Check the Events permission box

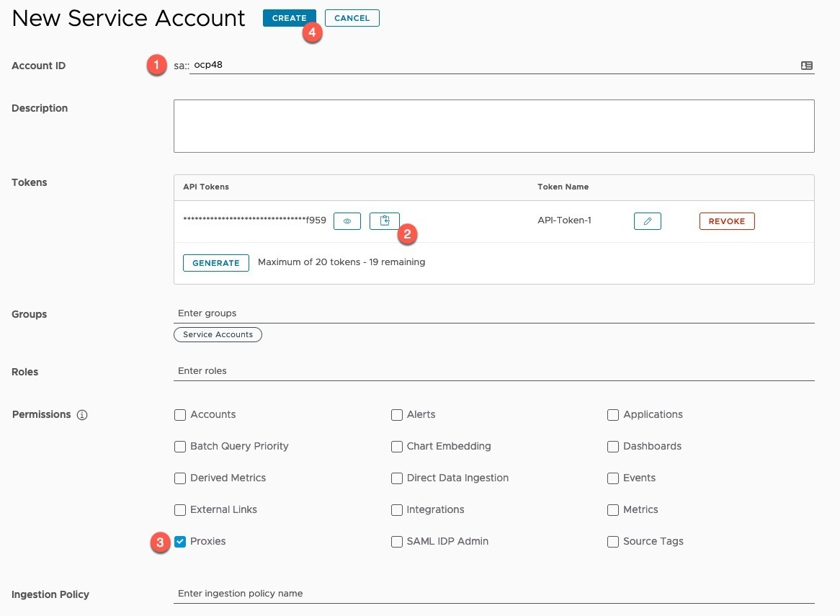pyautogui.click(x=613, y=478)
